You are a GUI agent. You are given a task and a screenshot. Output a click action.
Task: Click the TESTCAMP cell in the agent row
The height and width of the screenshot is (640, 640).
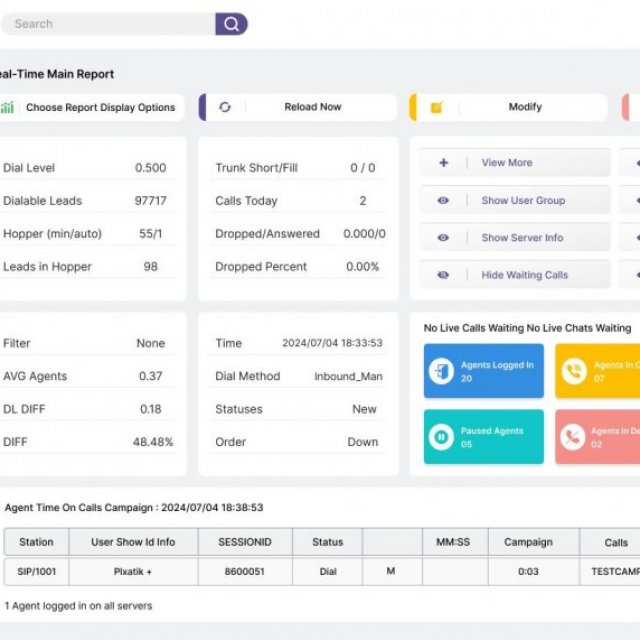click(610, 571)
